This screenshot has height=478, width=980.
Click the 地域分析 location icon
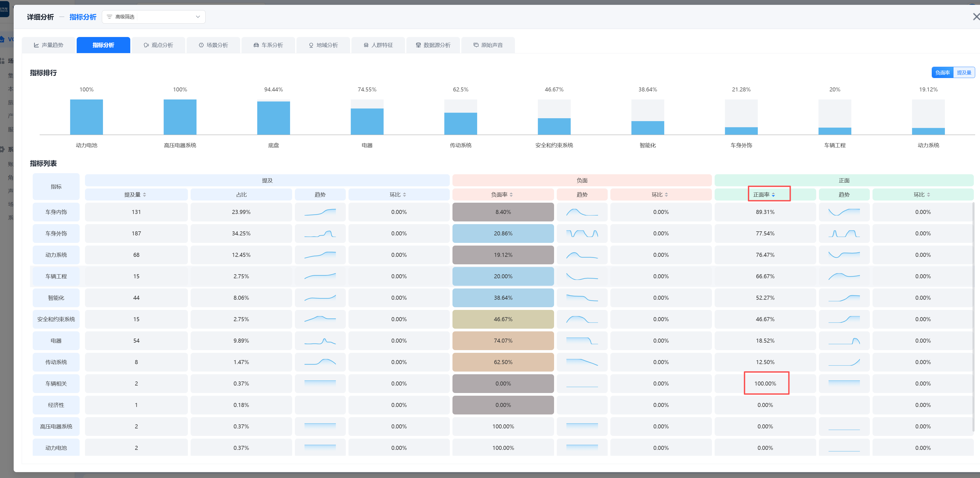(311, 45)
